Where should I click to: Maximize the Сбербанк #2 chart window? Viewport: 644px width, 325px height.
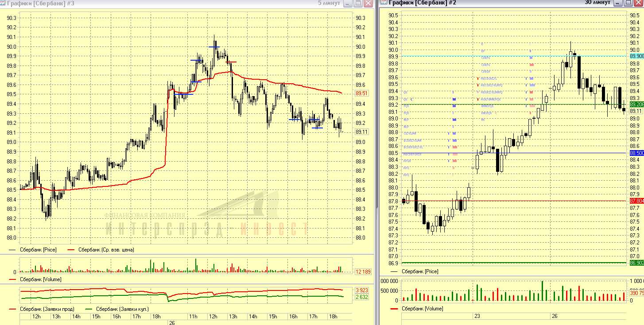point(628,3)
